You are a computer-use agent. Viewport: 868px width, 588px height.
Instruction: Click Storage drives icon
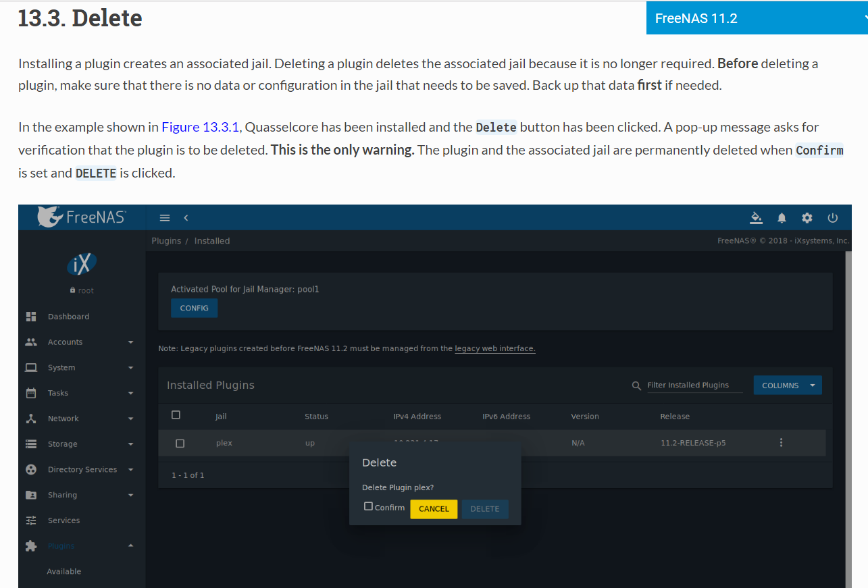[x=30, y=444]
